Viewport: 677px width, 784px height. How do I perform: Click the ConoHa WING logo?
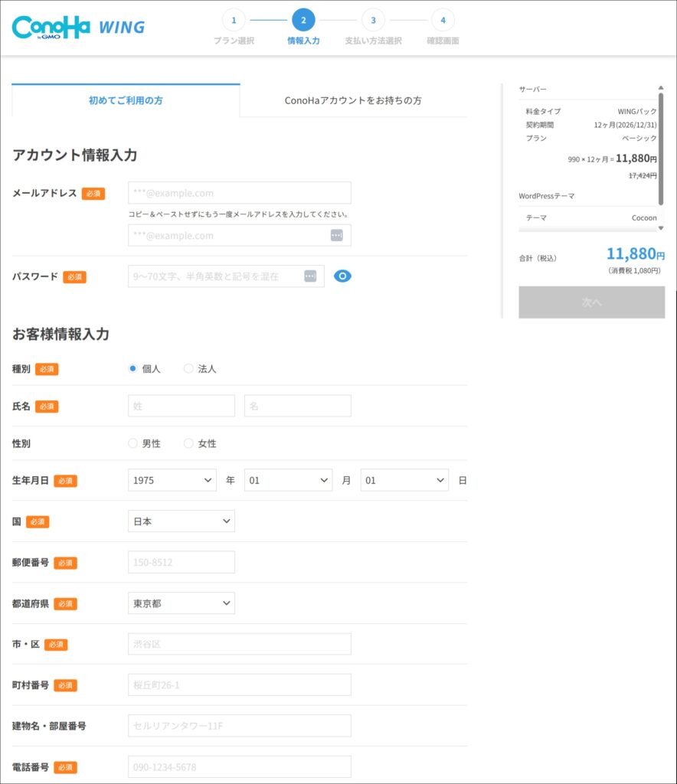pyautogui.click(x=78, y=27)
